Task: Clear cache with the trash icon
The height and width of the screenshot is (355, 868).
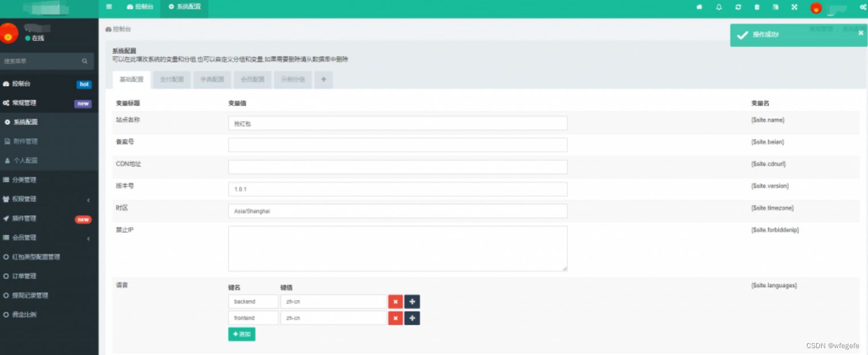Action: [756, 7]
